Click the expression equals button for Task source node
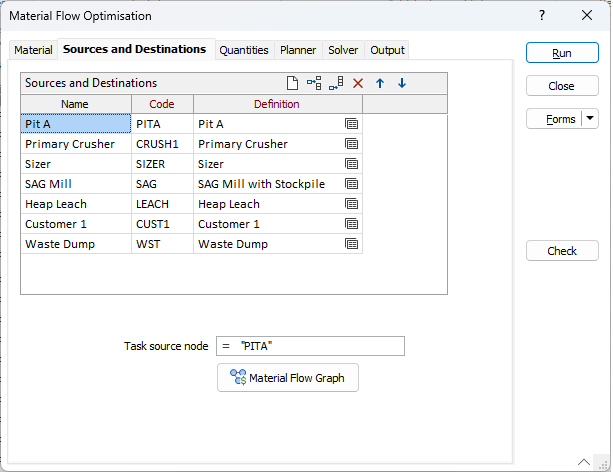 225,346
